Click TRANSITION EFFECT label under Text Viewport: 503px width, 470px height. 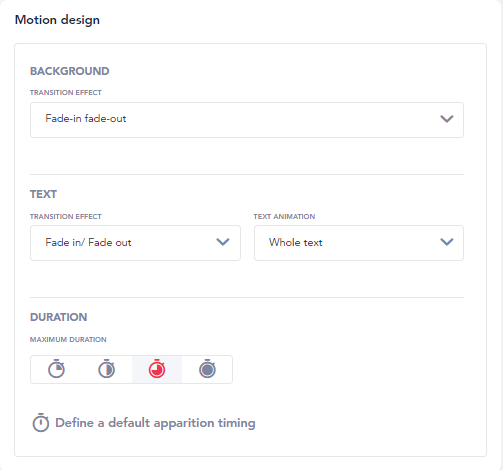(x=66, y=217)
